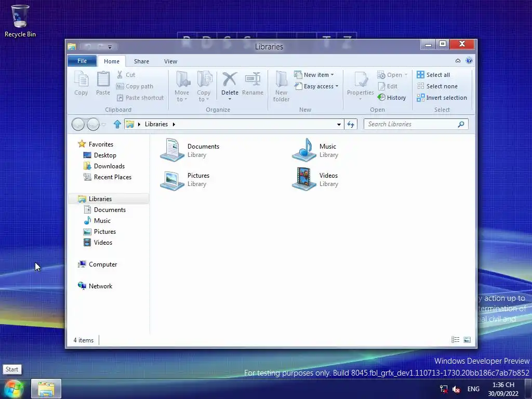This screenshot has width=532, height=399.
Task: Click the search magnifier icon
Action: (x=461, y=124)
